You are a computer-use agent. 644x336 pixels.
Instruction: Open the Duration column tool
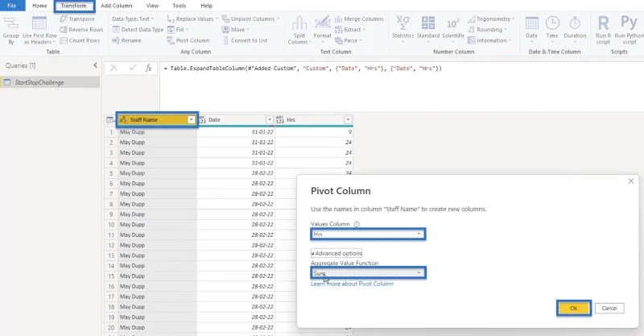point(575,31)
